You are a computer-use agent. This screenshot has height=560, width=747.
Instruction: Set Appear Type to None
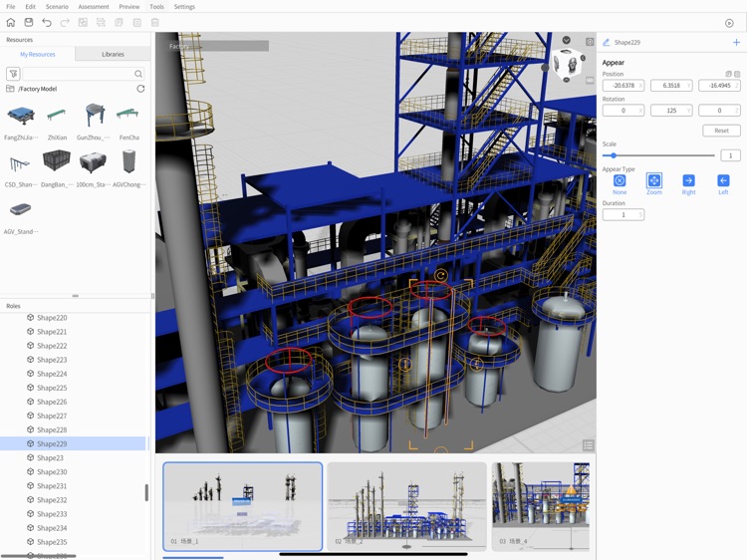tap(620, 180)
